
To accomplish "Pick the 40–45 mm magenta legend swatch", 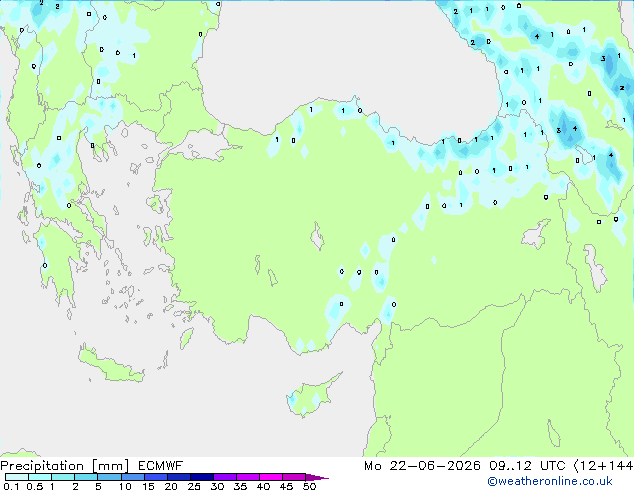I will pyautogui.click(x=271, y=477).
